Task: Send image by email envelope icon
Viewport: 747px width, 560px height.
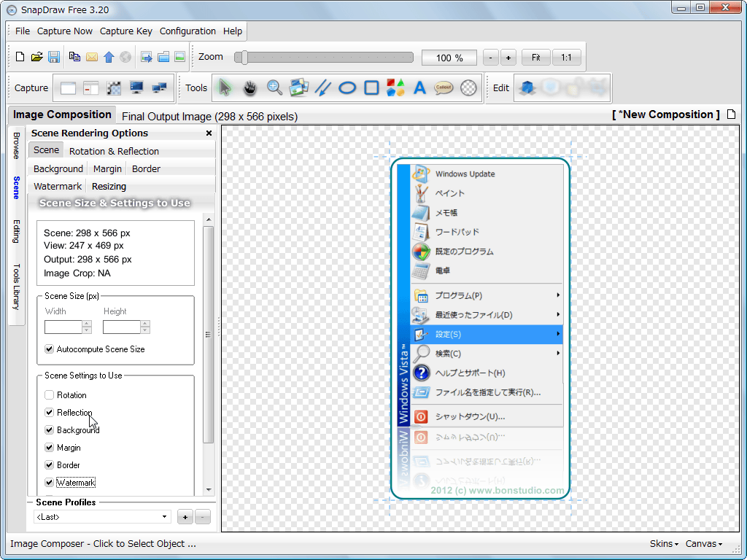Action: point(91,57)
